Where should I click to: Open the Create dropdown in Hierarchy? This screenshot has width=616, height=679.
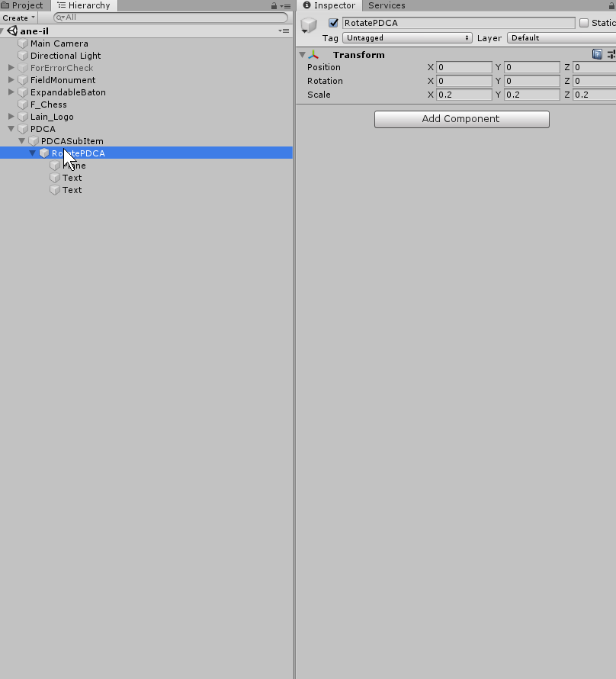point(18,18)
